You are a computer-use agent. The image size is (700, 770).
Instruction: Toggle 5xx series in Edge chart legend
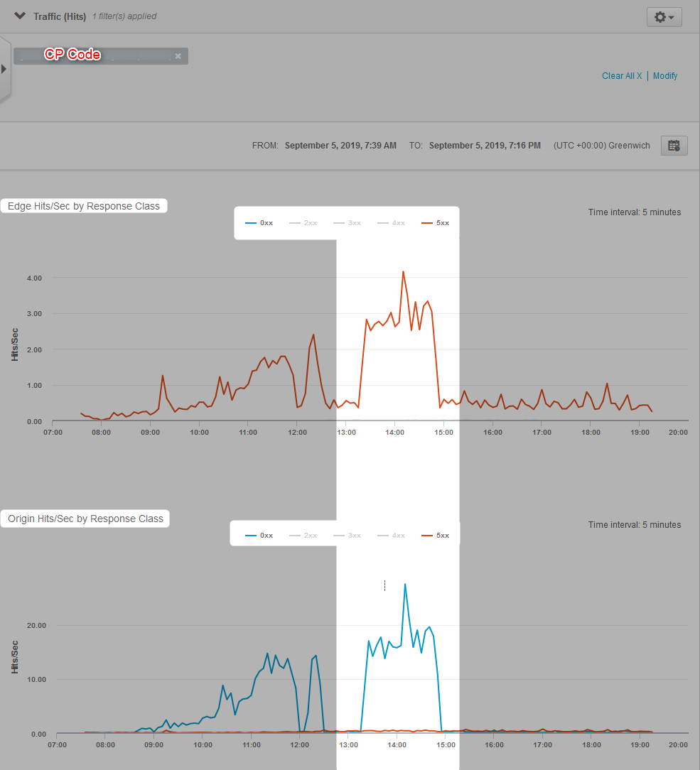[436, 223]
